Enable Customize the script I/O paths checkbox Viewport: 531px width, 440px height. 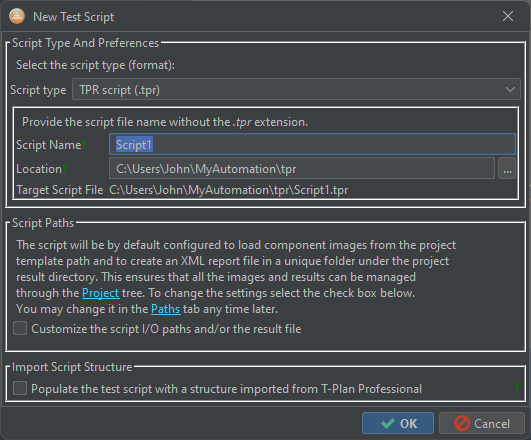pyautogui.click(x=20, y=328)
